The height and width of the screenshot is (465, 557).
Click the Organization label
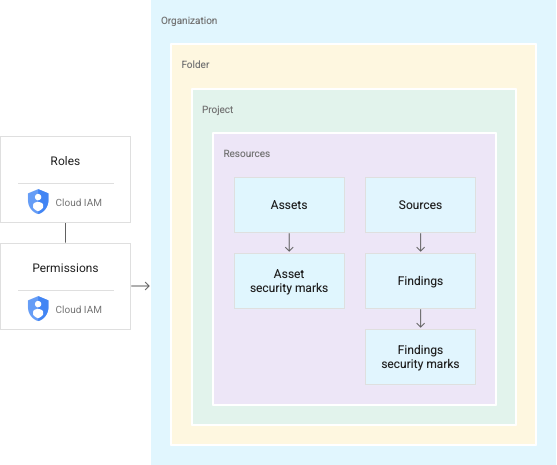click(x=189, y=21)
